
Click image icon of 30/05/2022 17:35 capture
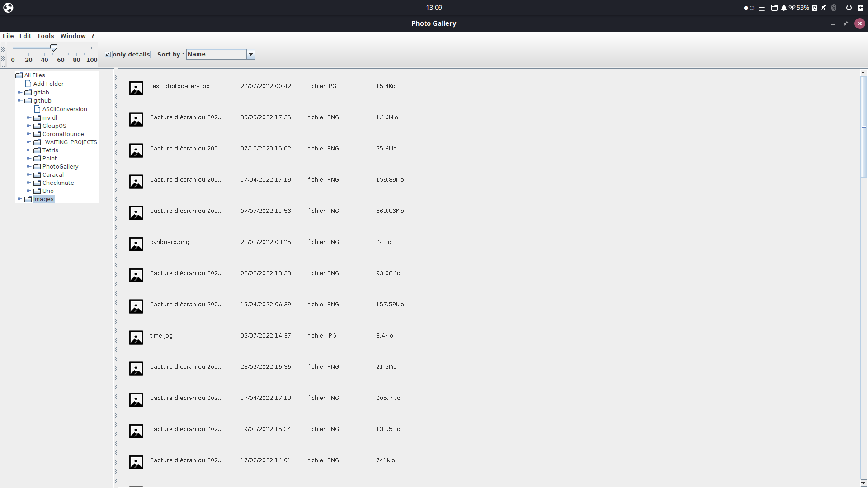click(x=136, y=119)
